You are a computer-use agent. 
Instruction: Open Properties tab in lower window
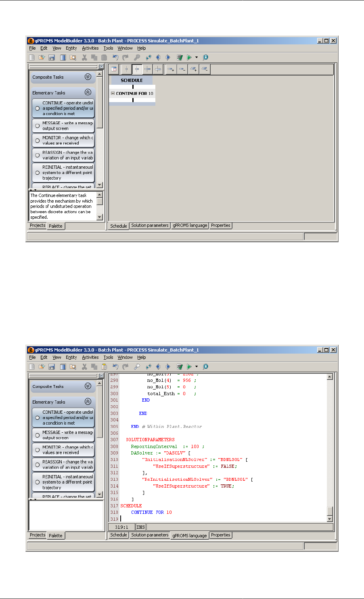click(221, 535)
